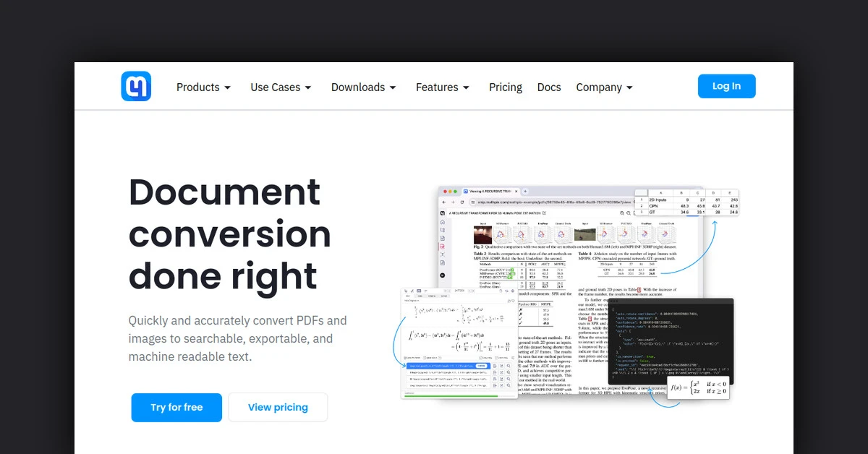Click the reload icon in the hero screenshot browser
Viewport: 868px width, 454px height.
point(461,202)
